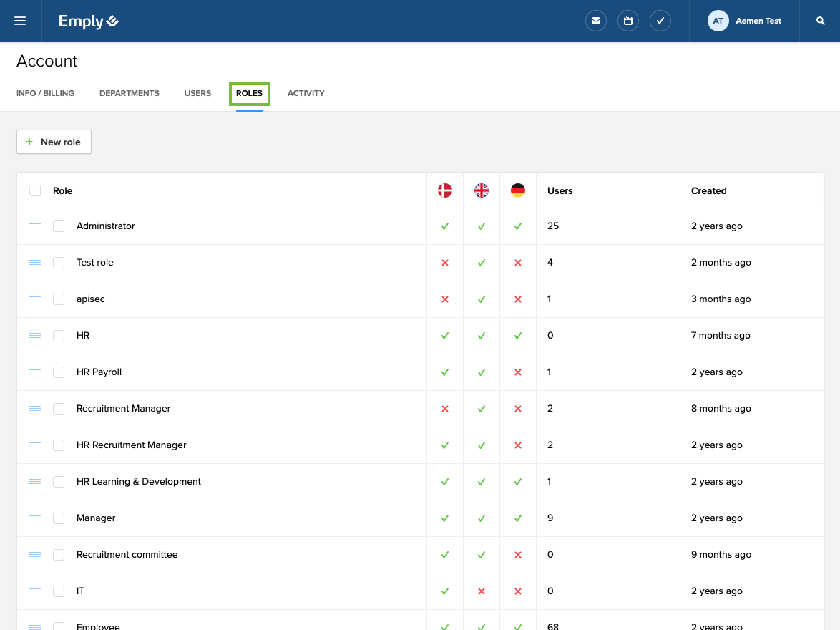Sort by the Danish flag column header
Screen dimensions: 840x630
click(444, 190)
